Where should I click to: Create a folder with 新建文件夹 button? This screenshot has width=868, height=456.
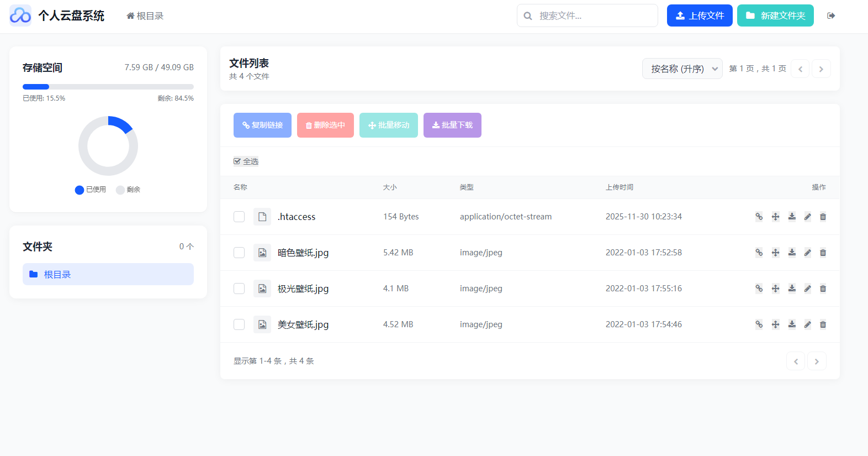[x=775, y=15]
